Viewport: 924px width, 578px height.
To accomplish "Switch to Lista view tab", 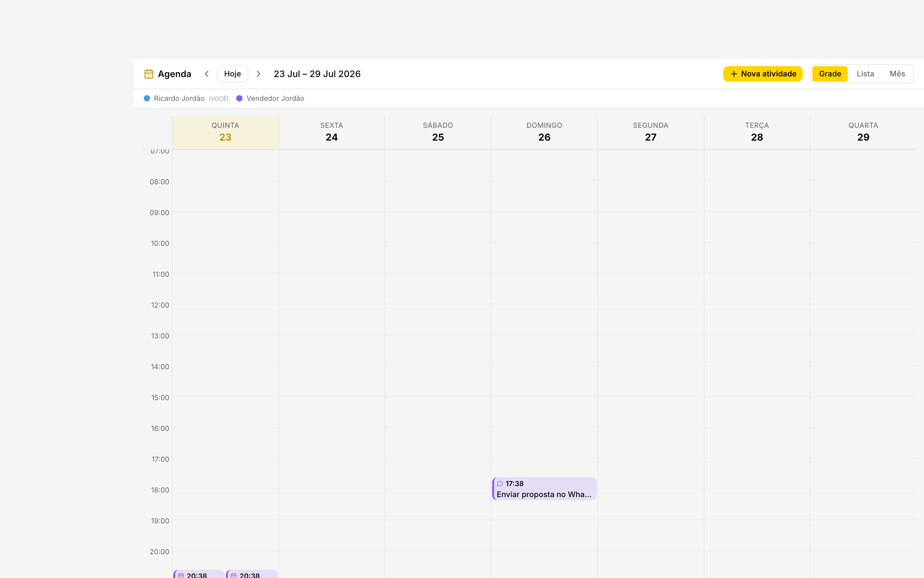I will (865, 74).
